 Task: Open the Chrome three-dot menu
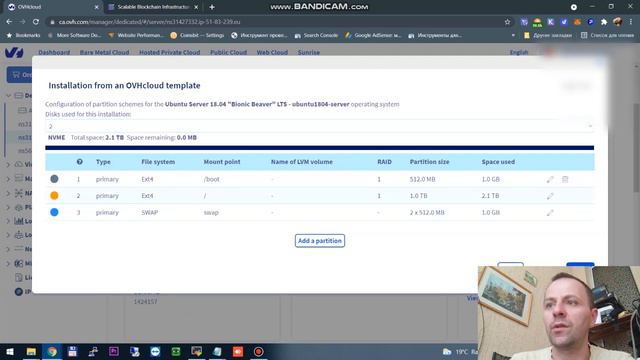coord(631,22)
